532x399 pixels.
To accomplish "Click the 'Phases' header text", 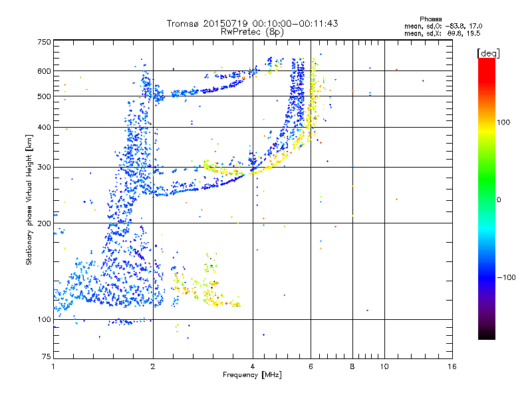I will [x=430, y=19].
